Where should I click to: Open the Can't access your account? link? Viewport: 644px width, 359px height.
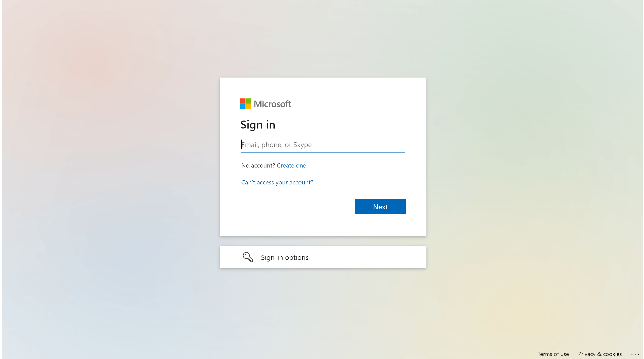point(277,183)
